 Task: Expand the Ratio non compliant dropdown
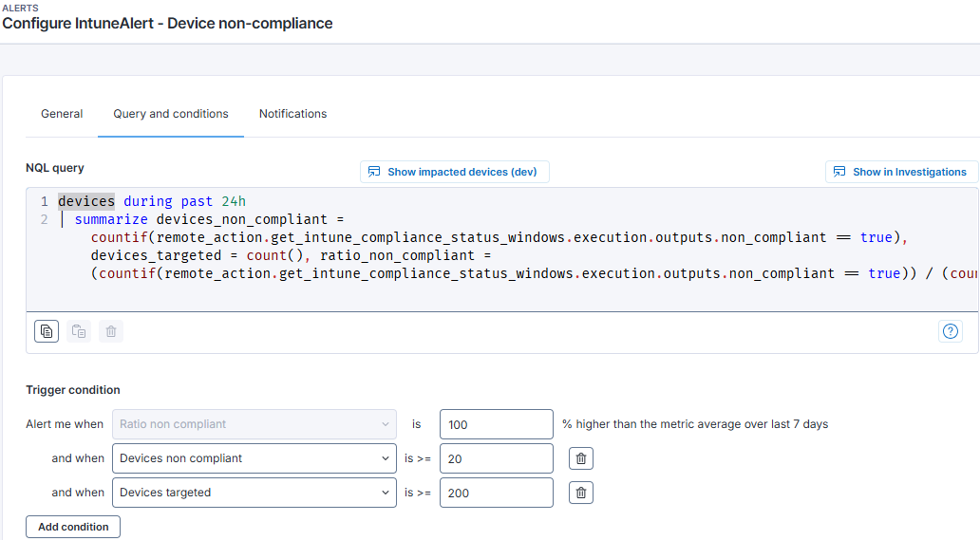coord(254,424)
